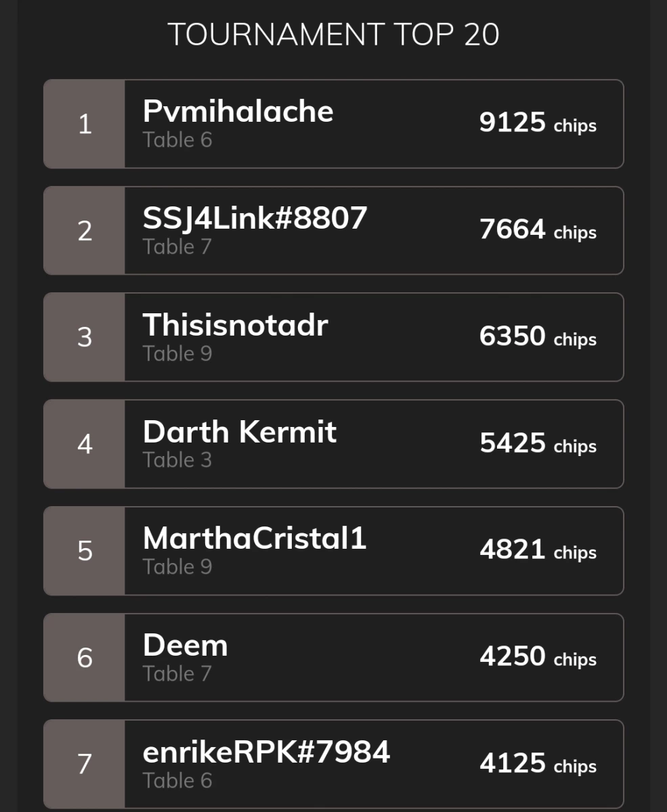Click the 9125 chips count
The image size is (667, 812).
click(538, 123)
